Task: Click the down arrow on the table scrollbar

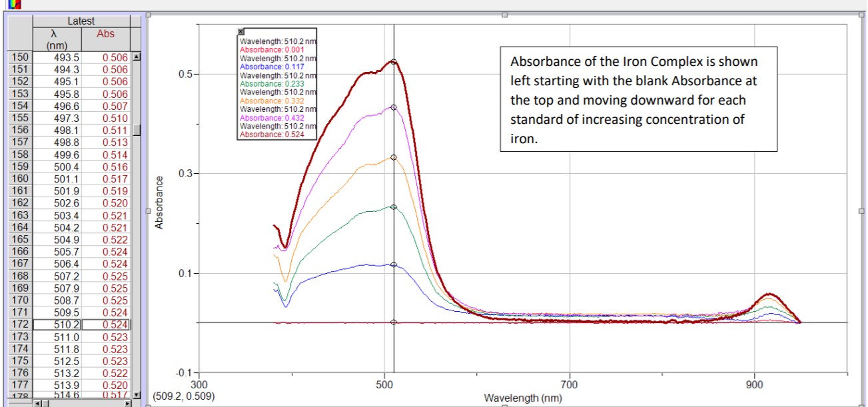Action: (x=135, y=394)
